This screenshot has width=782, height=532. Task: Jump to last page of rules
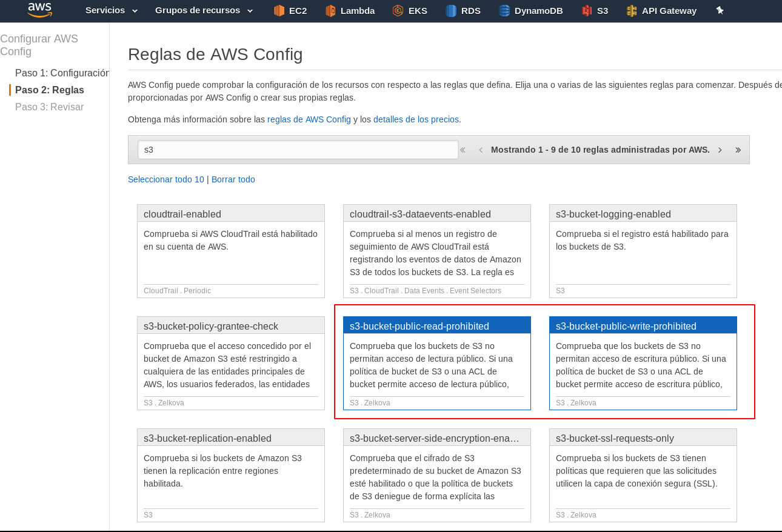click(738, 150)
